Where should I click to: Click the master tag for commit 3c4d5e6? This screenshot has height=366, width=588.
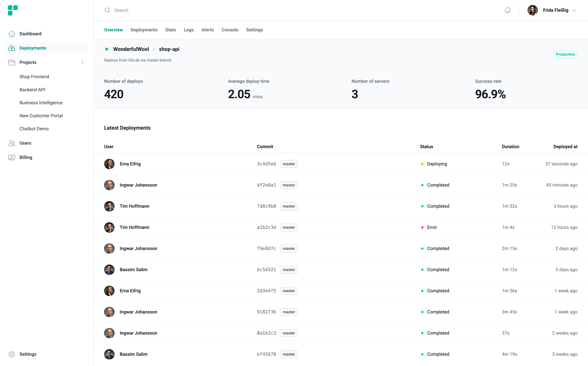point(289,164)
